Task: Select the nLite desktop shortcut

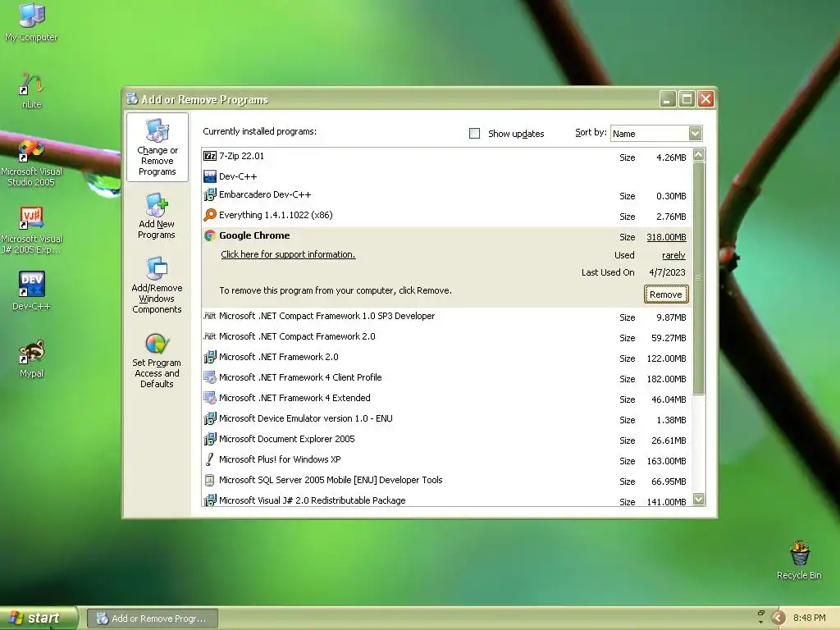Action: click(31, 90)
